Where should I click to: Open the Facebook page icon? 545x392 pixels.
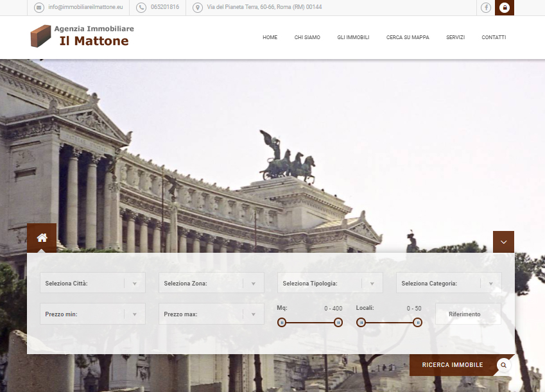[x=485, y=7]
